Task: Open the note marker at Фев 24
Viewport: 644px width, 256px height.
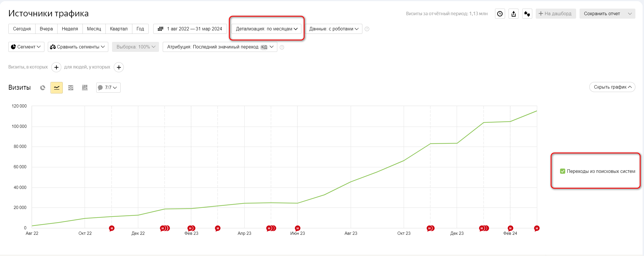Action: (510, 228)
